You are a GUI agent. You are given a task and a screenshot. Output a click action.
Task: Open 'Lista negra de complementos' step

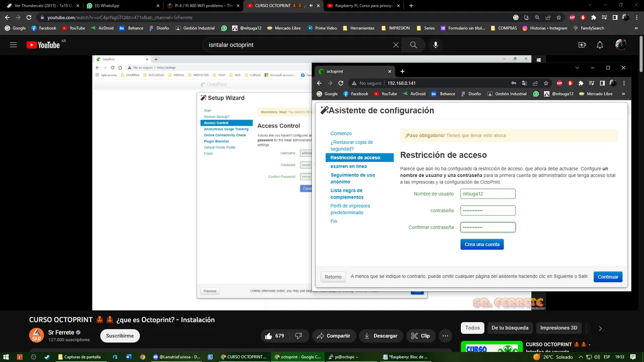coord(347,194)
